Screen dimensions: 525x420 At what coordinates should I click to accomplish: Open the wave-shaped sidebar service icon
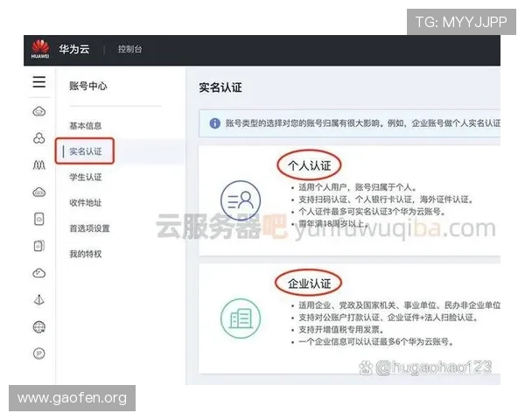39,164
